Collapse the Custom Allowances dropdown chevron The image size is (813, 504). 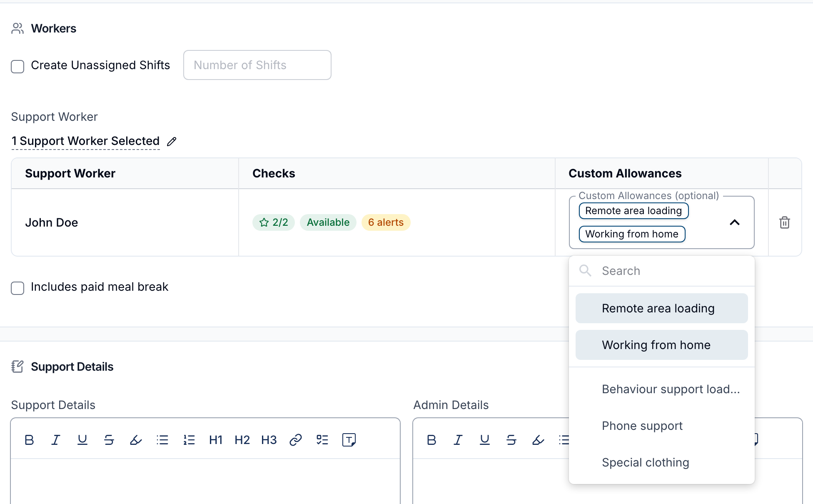click(735, 222)
